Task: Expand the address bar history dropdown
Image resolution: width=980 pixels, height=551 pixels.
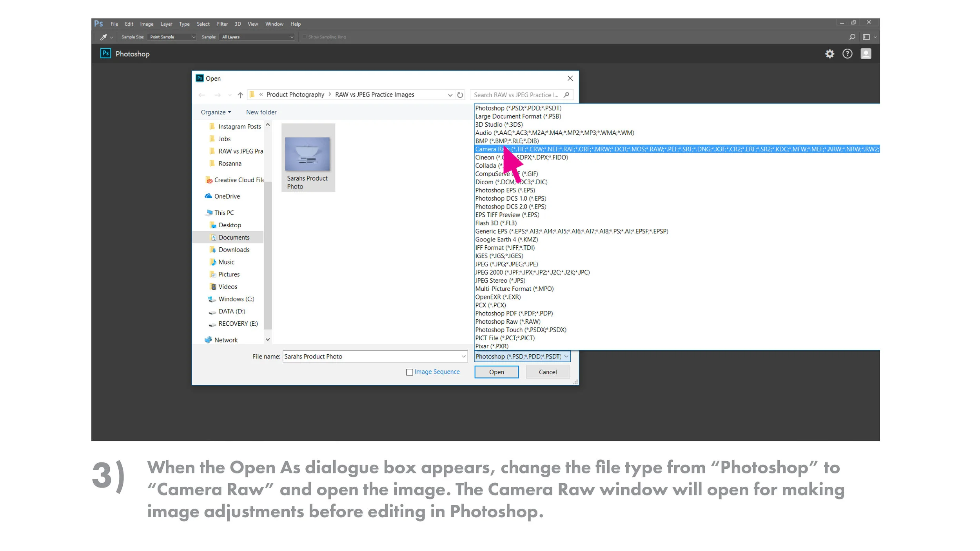Action: 450,95
